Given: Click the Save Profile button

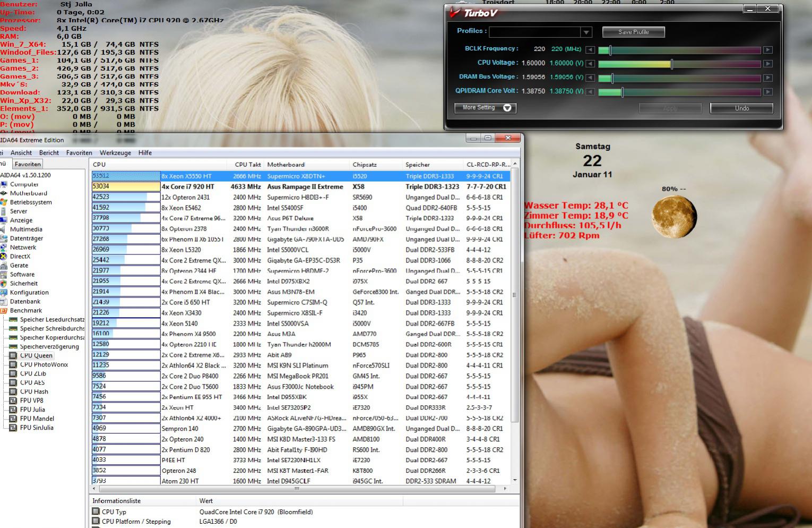Looking at the screenshot, I should [633, 32].
